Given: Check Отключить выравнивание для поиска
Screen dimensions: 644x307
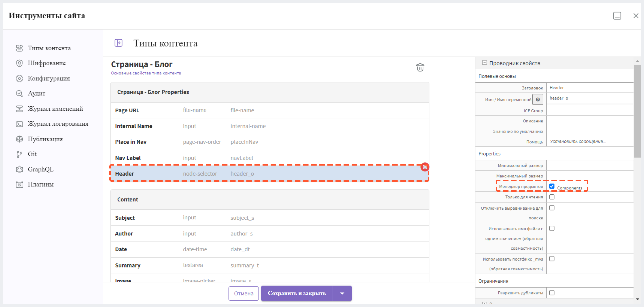Looking at the screenshot, I should 551,208.
